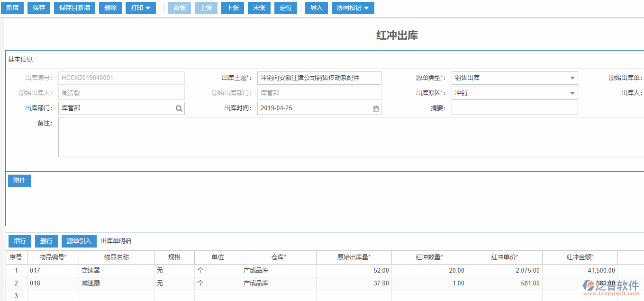Jump to last record with 末张
Image resolution: width=644 pixels, height=301 pixels.
tap(259, 8)
